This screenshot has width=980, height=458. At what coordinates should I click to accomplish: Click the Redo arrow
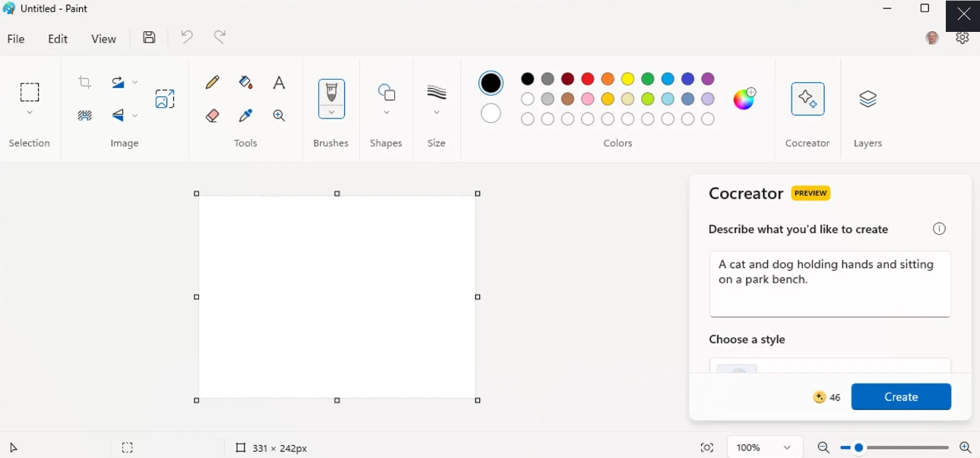click(x=220, y=37)
